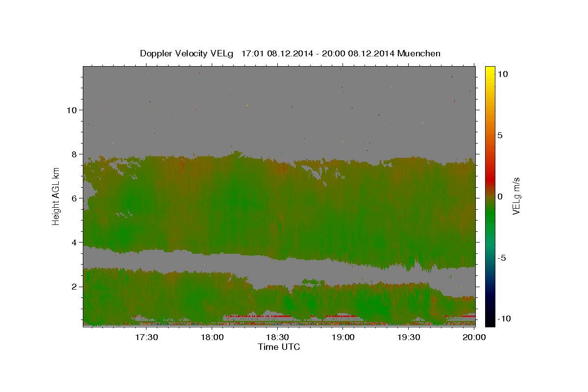Click the 'Time UTC' axis label

coord(279,347)
